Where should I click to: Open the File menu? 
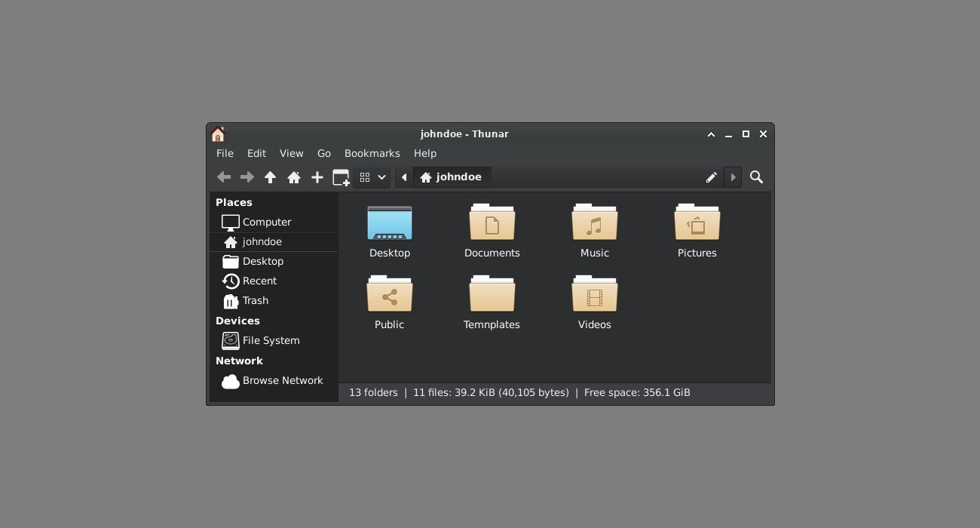(225, 153)
